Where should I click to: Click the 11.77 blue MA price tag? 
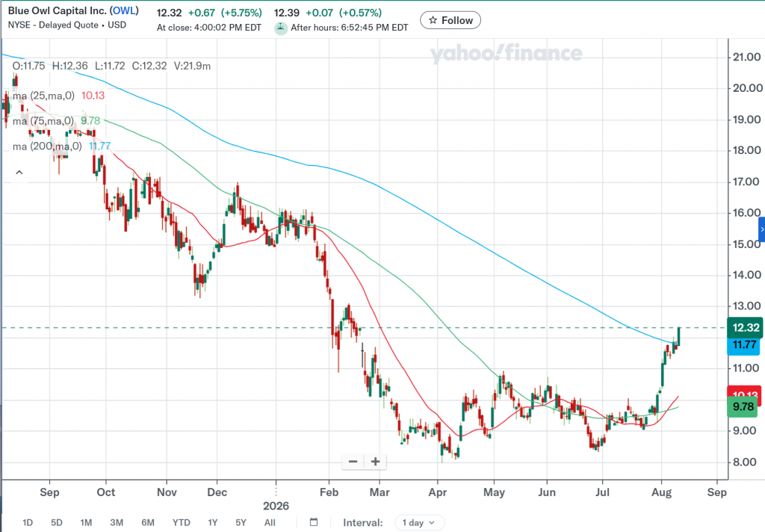click(x=743, y=345)
